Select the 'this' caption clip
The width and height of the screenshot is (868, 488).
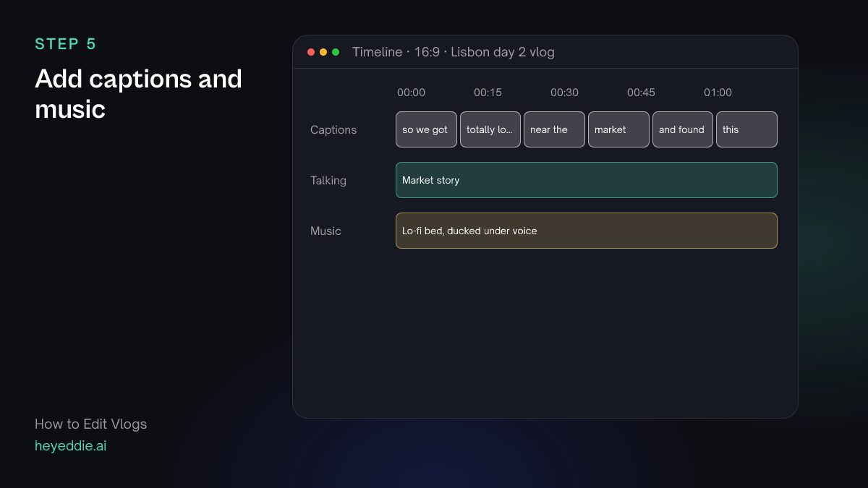[746, 129]
